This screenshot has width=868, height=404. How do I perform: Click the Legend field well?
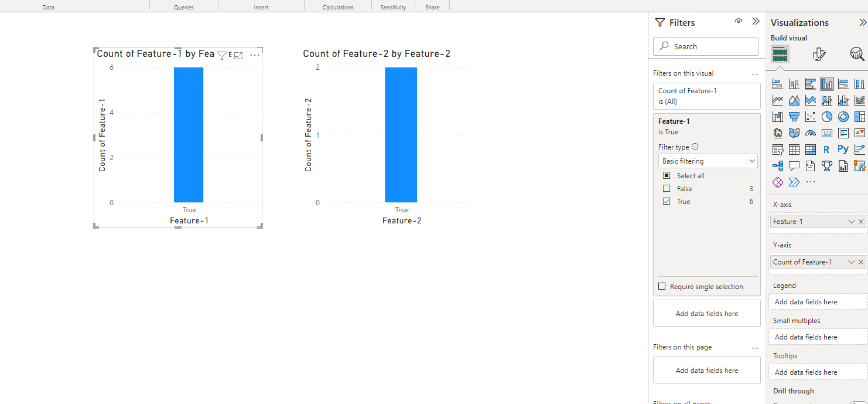click(x=818, y=302)
